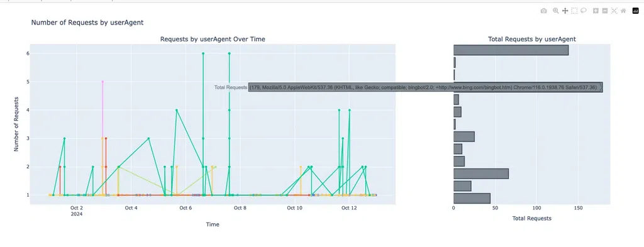Click the bar reaching about 21 total requests
644x247 pixels.
point(462,186)
